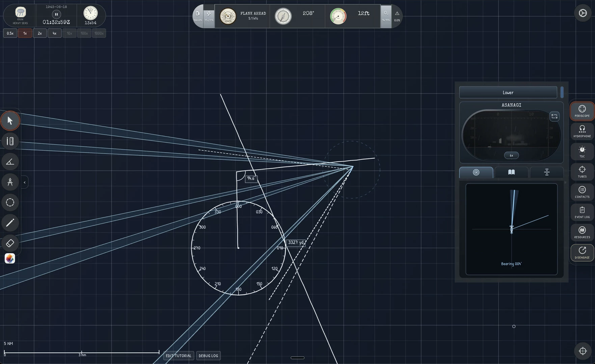Click the depth gauge dial
595x364 pixels.
[338, 16]
